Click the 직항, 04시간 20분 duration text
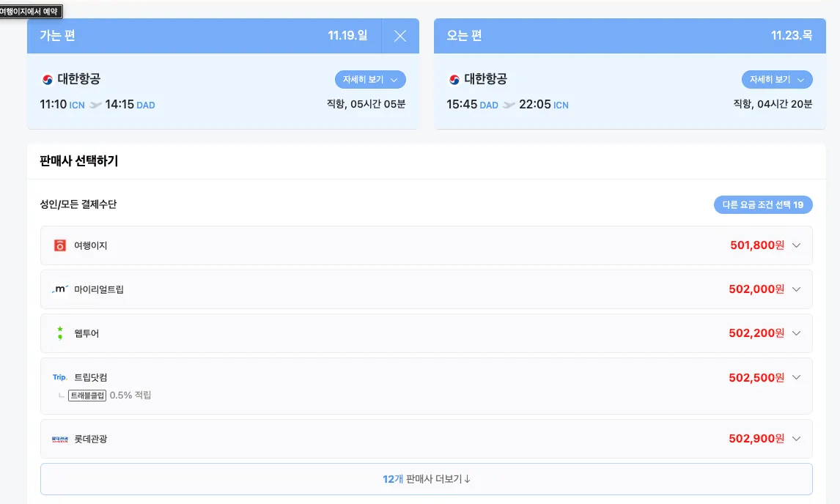Screen dimensions: 840x504 [773, 104]
